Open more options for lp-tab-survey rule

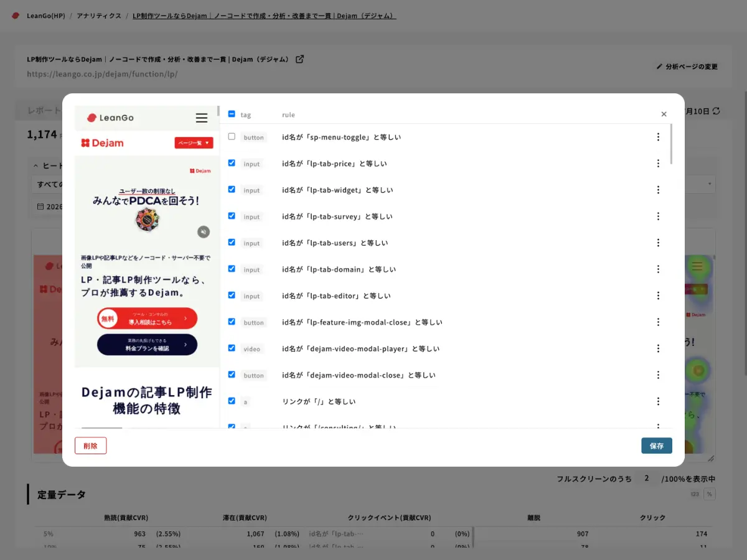[x=658, y=217]
